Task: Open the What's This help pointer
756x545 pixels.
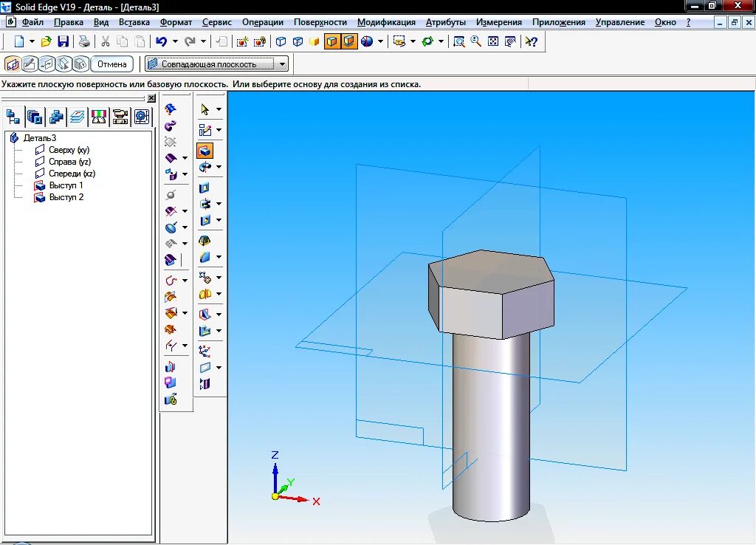Action: click(x=532, y=41)
